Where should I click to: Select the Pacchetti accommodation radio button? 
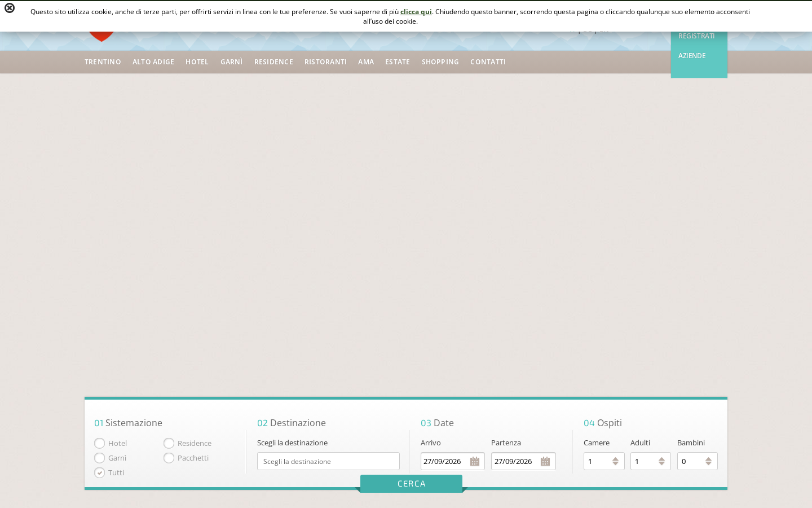coord(169,458)
